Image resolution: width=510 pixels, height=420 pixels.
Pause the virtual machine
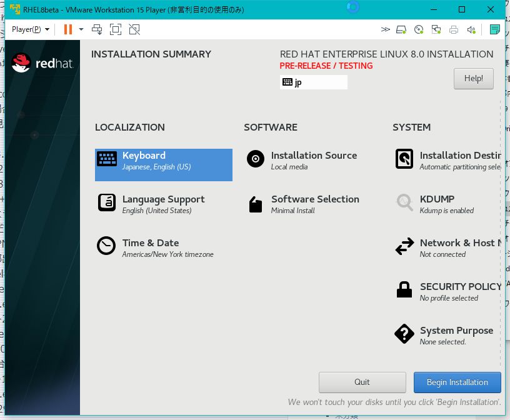click(68, 29)
